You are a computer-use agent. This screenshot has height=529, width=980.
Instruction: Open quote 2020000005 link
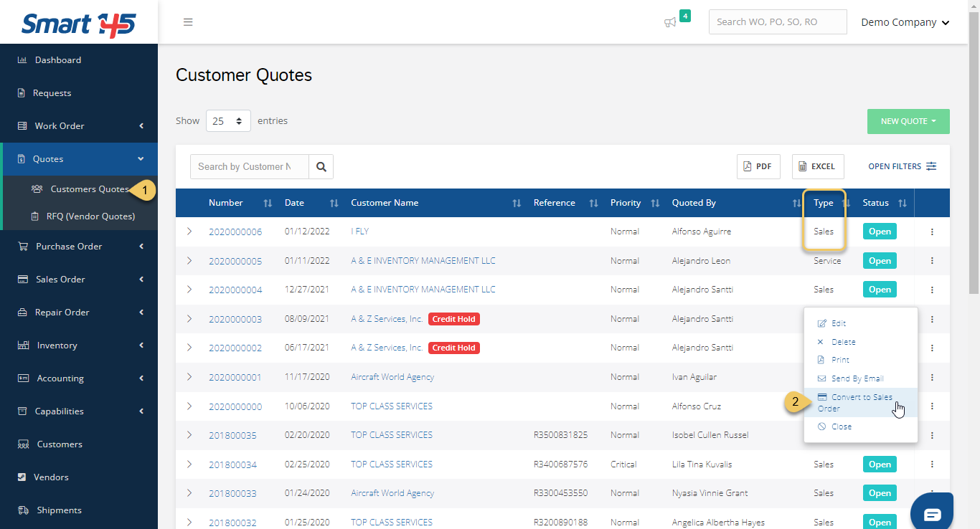[x=235, y=260]
